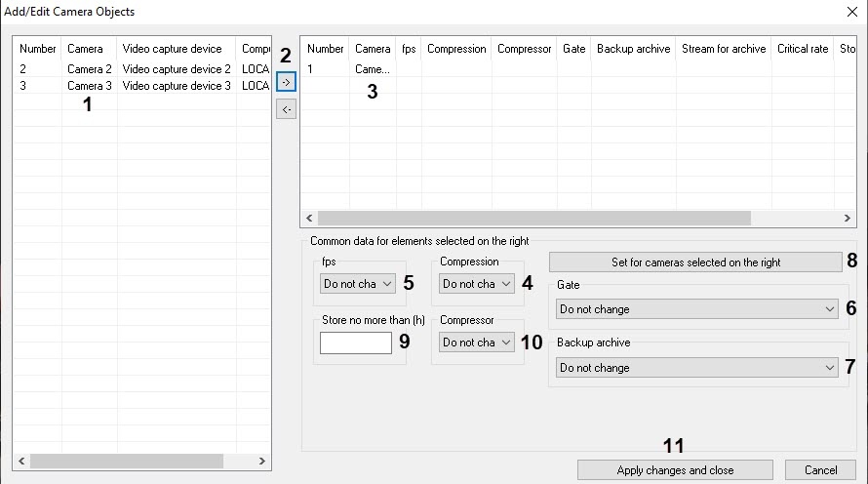Sort left list by Video capture device column
868x484 pixels.
(177, 49)
